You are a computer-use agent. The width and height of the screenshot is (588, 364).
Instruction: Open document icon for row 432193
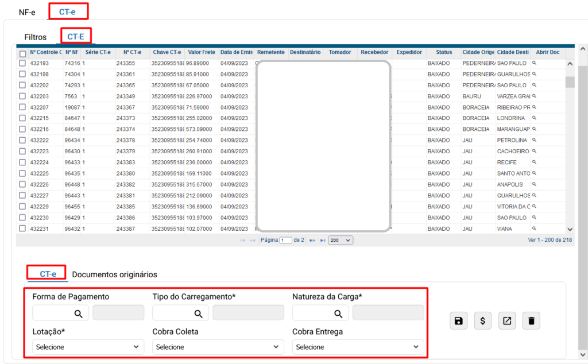[x=534, y=63]
